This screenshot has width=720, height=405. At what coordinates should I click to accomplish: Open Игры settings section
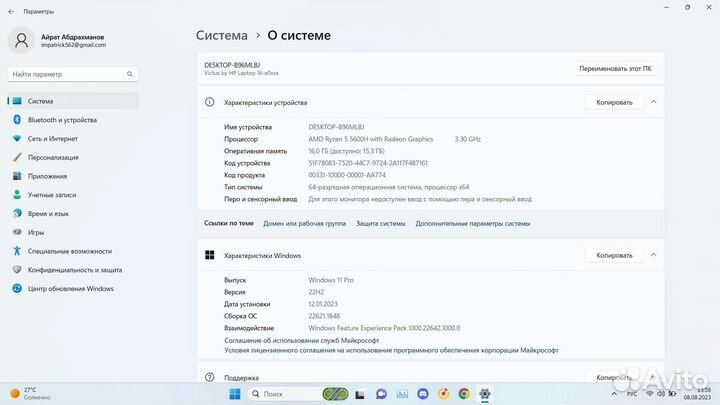pos(73,233)
